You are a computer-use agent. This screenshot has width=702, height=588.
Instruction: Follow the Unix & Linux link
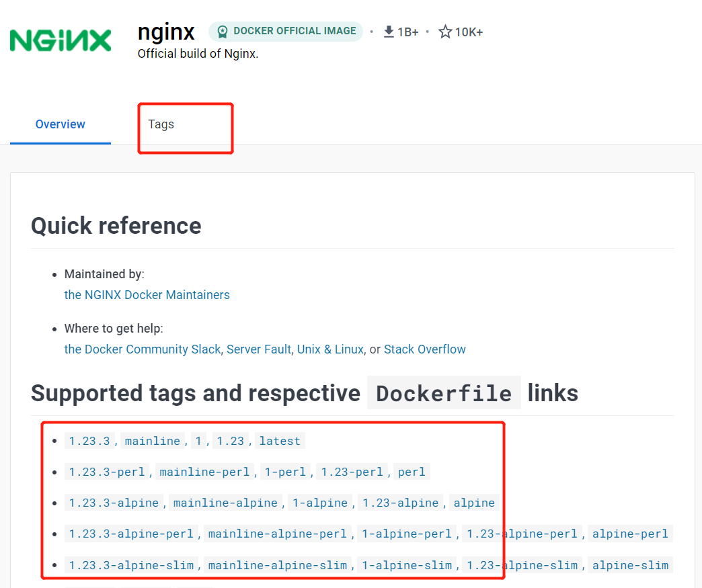pyautogui.click(x=330, y=349)
